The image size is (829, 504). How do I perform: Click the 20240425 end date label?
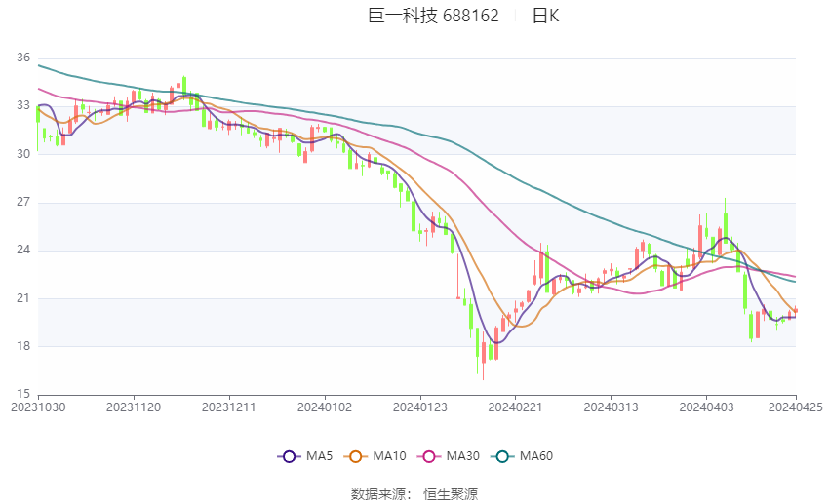(x=796, y=406)
